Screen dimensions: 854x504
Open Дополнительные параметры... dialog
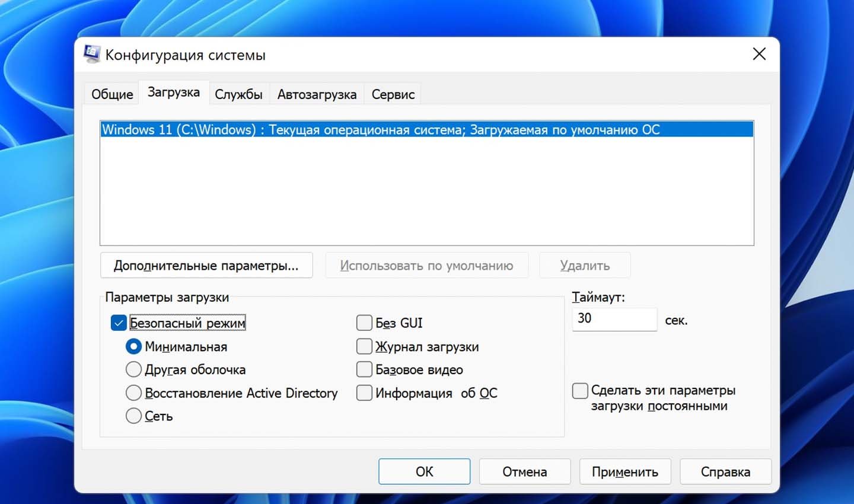click(x=206, y=265)
